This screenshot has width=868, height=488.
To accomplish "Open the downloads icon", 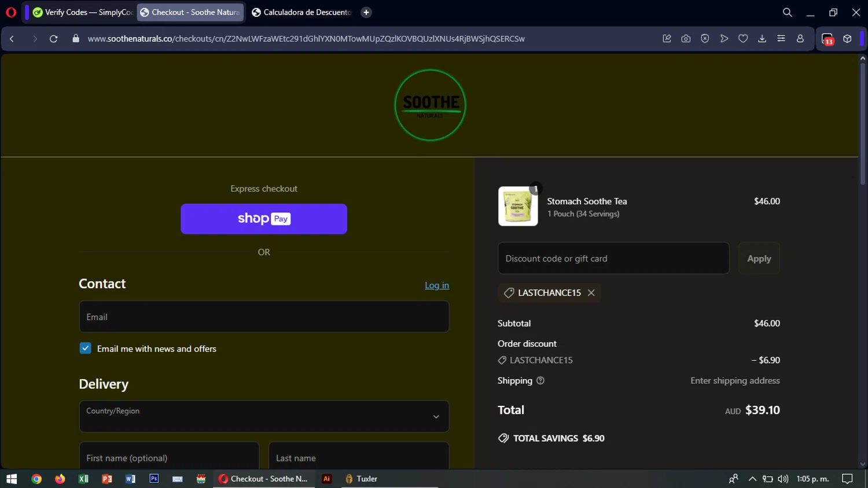I will (762, 39).
